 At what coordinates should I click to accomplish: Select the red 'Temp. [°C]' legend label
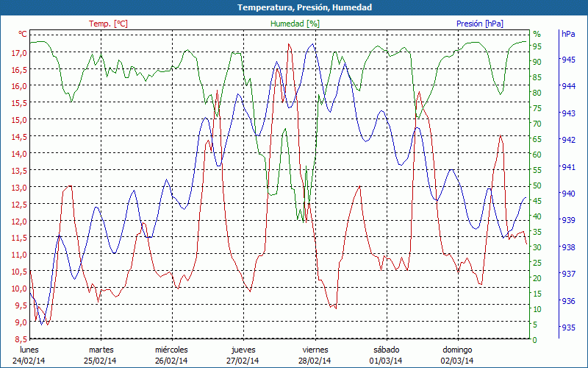coord(108,24)
